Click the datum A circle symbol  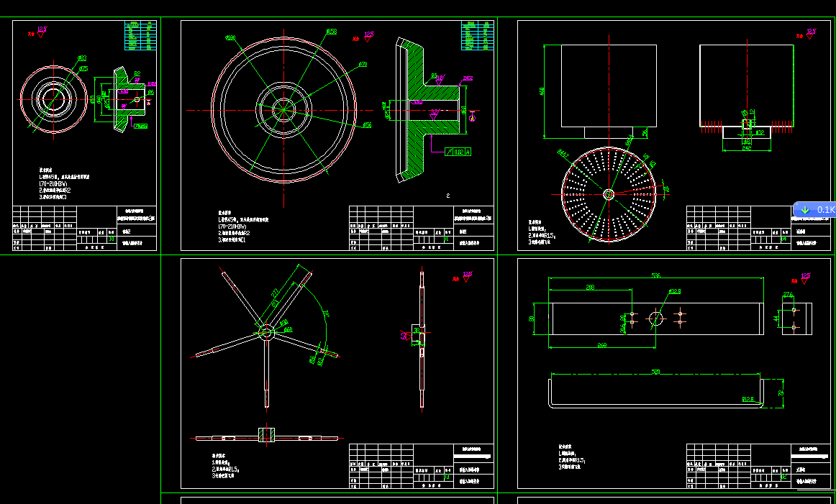pos(473,119)
